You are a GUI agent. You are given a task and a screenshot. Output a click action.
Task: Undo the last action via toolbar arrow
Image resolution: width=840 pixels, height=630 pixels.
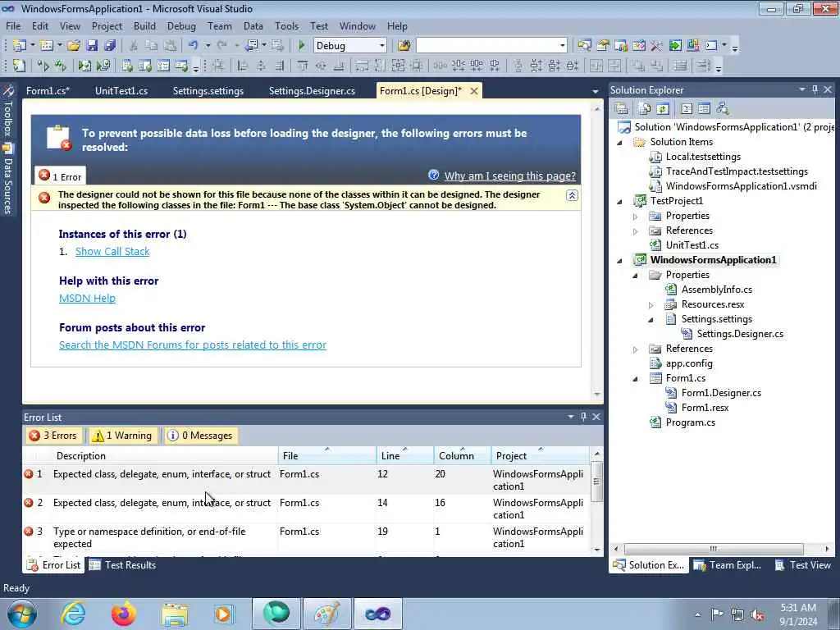[193, 46]
